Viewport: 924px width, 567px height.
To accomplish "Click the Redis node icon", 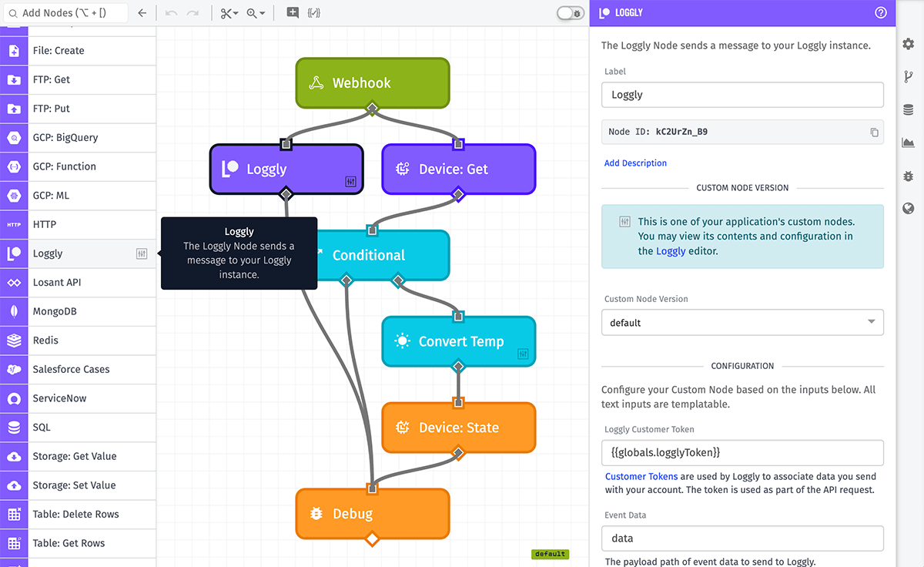I will [13, 340].
